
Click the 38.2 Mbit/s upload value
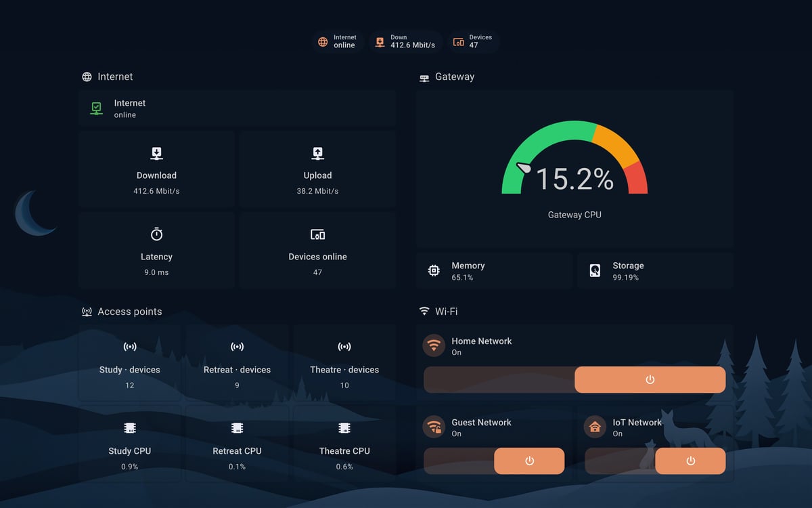click(317, 191)
